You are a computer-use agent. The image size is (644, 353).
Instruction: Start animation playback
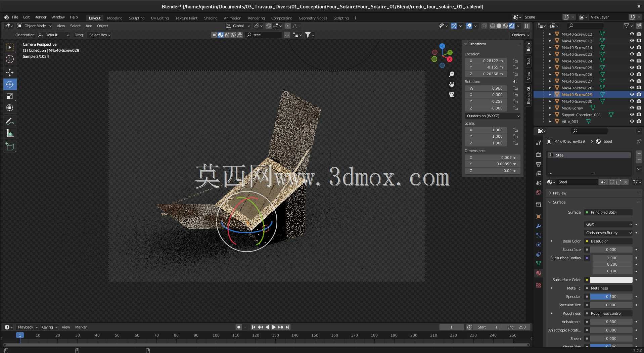pos(274,327)
